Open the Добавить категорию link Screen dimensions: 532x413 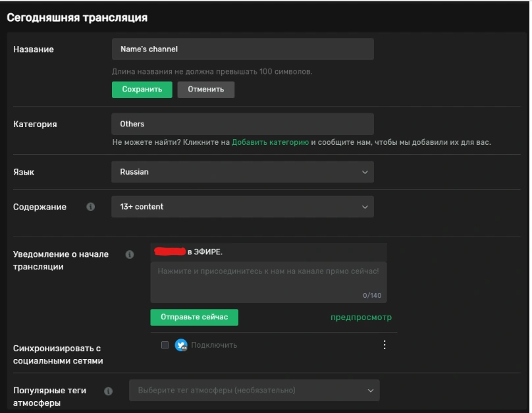[x=270, y=142]
